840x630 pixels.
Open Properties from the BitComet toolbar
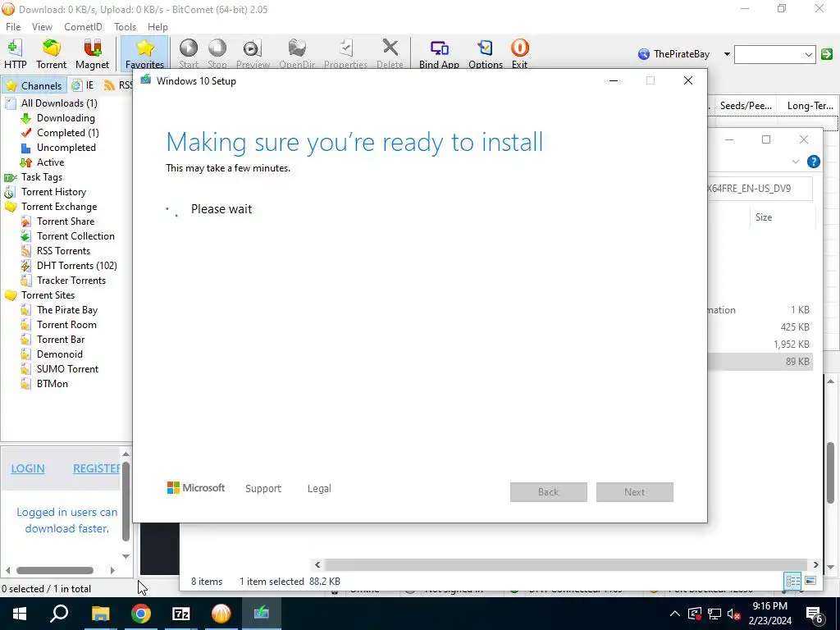tap(345, 53)
